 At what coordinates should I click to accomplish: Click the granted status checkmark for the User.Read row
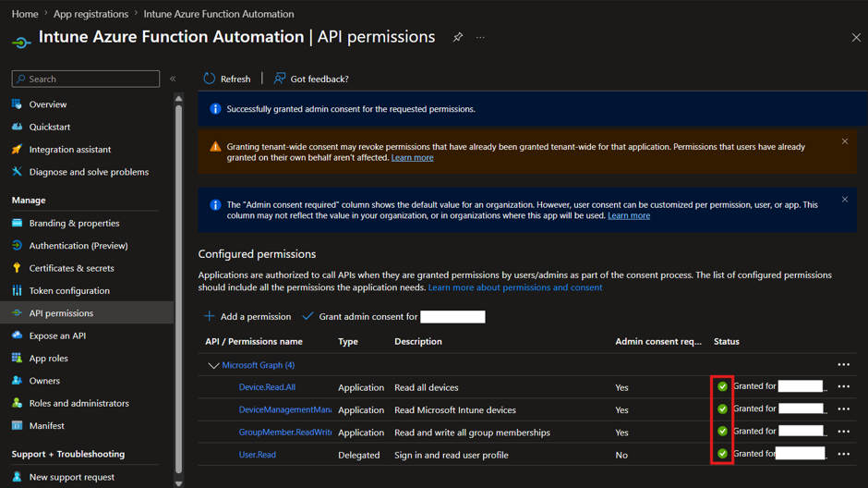[722, 454]
